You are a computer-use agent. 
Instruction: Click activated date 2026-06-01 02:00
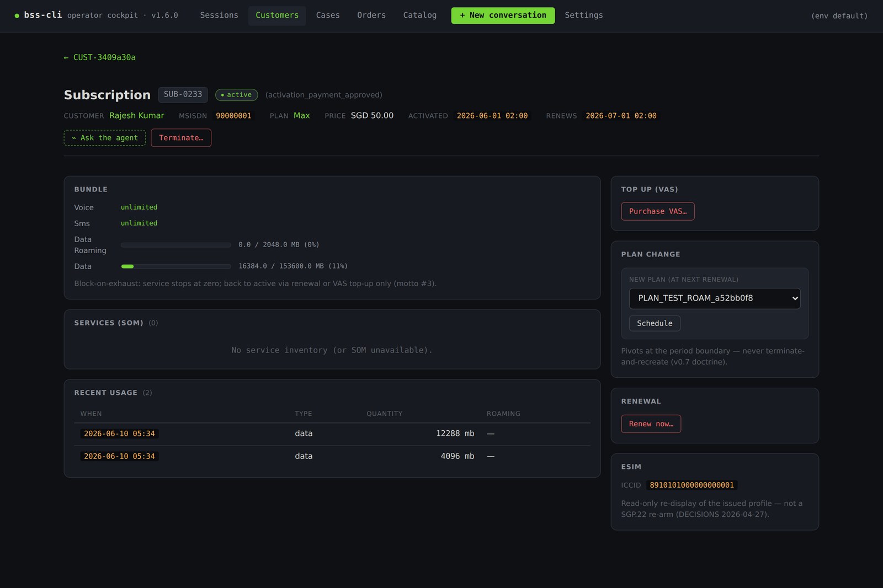tap(492, 116)
